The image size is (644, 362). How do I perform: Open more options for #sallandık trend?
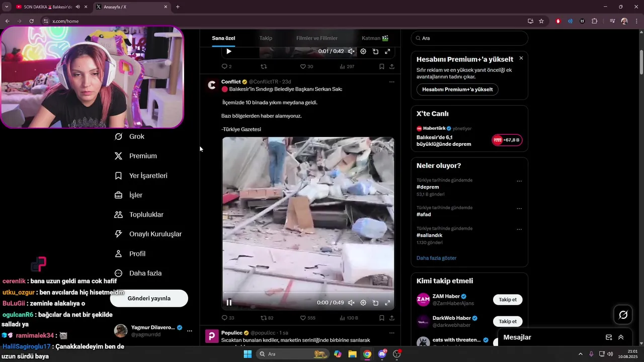pyautogui.click(x=519, y=229)
